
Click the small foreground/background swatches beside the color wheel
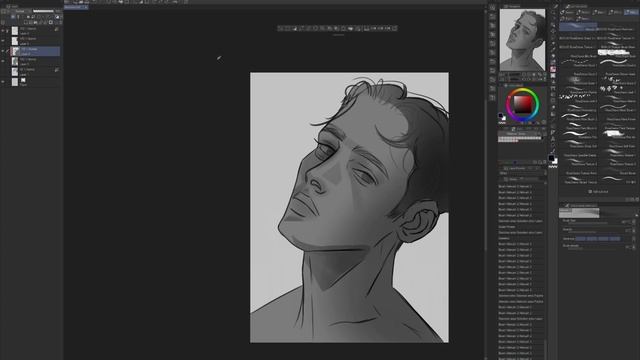[x=502, y=117]
